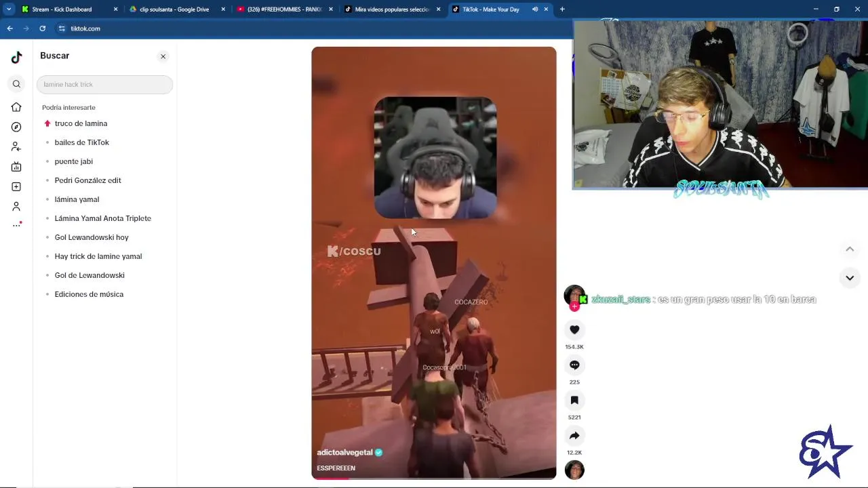This screenshot has height=488, width=868.
Task: Click the lamine hack trick search field
Action: coord(104,85)
